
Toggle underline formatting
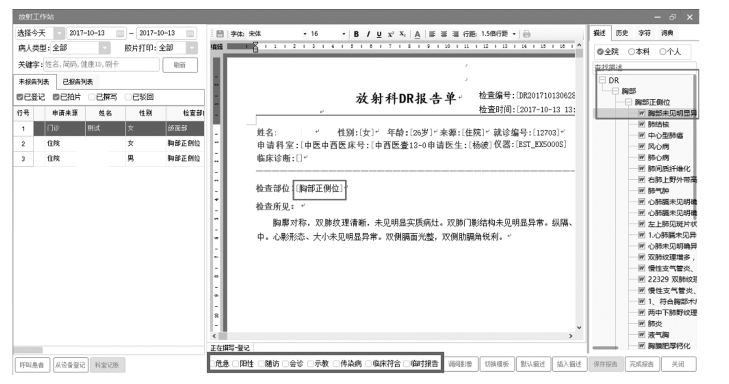click(379, 34)
